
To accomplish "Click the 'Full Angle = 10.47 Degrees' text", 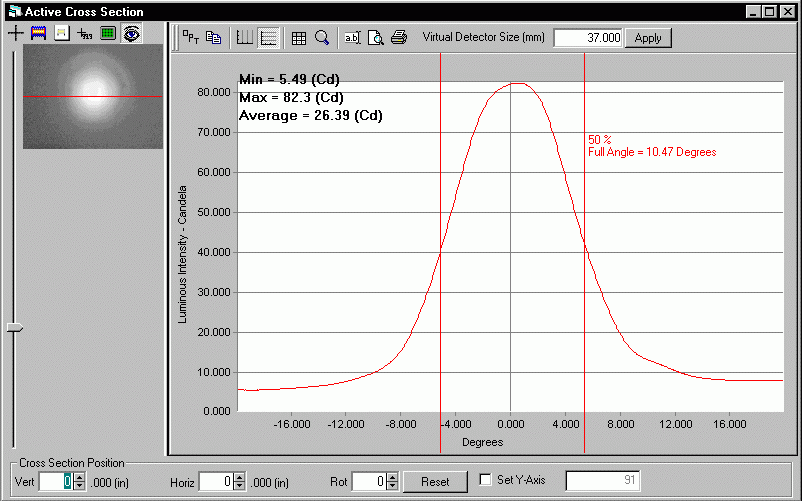I will coord(652,152).
